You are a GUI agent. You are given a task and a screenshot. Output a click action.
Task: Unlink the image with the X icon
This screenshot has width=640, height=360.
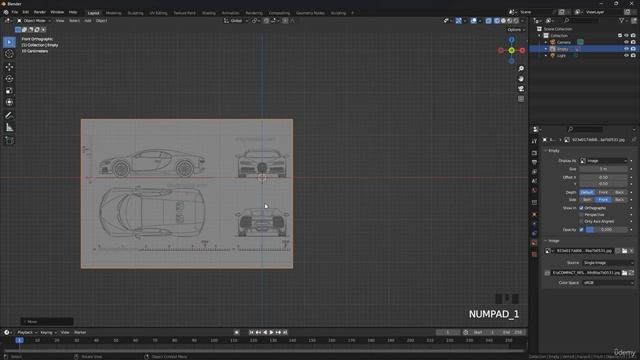click(631, 251)
